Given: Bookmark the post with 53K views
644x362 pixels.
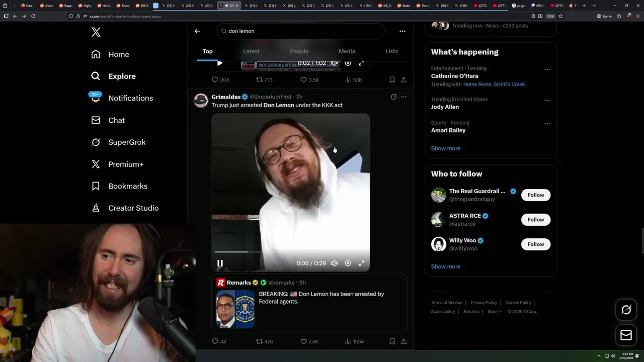Looking at the screenshot, I should click(392, 80).
